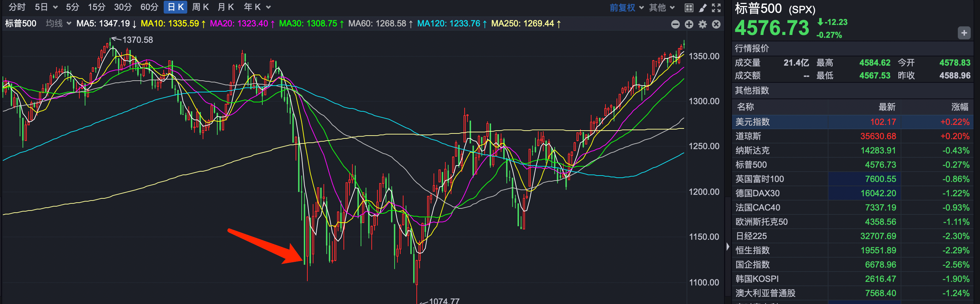This screenshot has width=980, height=304.
Task: Sort indices by 涨幅 column header
Action: [x=959, y=107]
